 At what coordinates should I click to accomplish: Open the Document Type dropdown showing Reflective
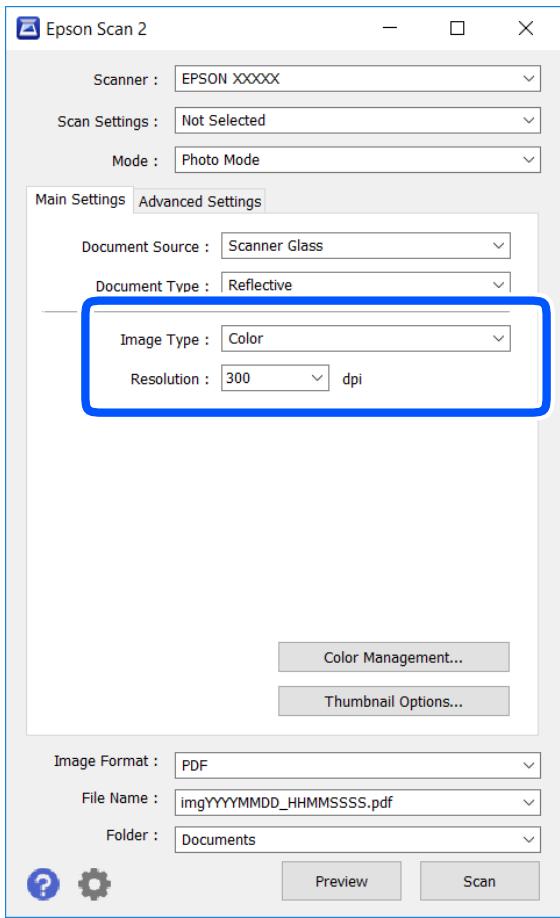click(366, 283)
